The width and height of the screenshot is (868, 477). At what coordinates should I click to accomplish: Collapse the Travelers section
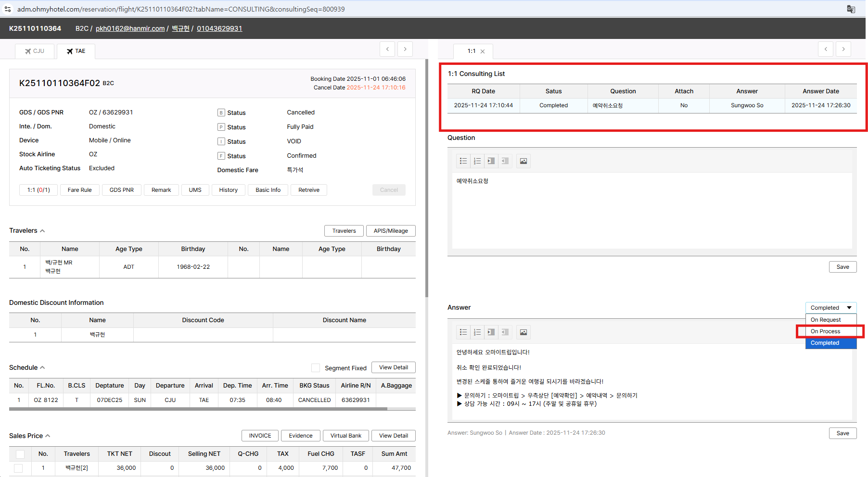point(42,231)
